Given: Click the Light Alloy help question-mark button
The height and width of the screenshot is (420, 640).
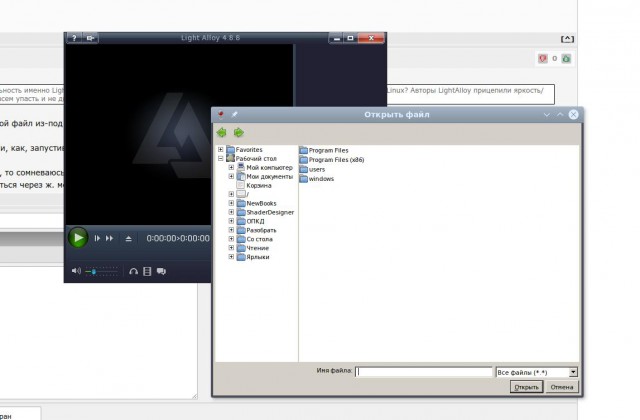Looking at the screenshot, I should (74, 38).
